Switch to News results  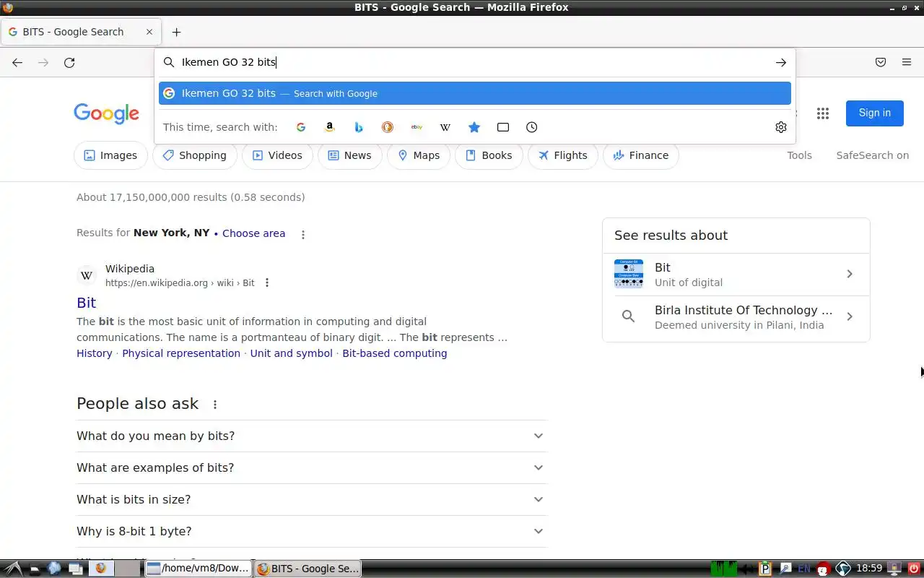(349, 155)
